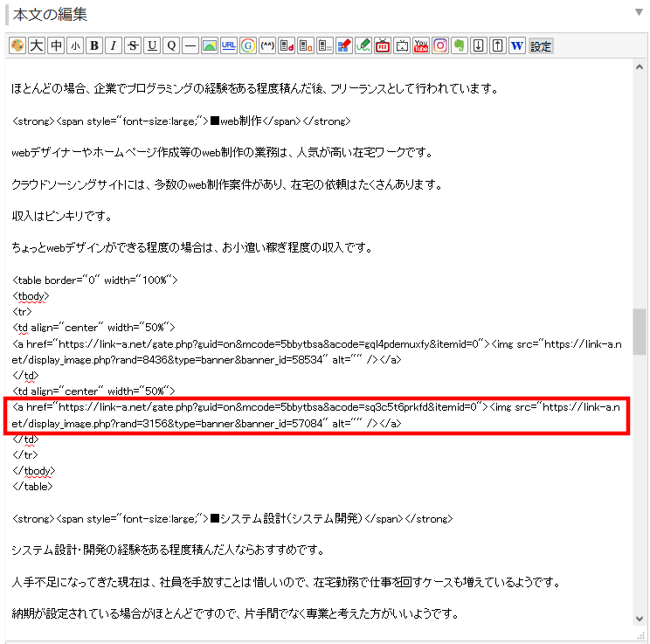
Task: Insert a horizontal line
Action: (x=190, y=45)
